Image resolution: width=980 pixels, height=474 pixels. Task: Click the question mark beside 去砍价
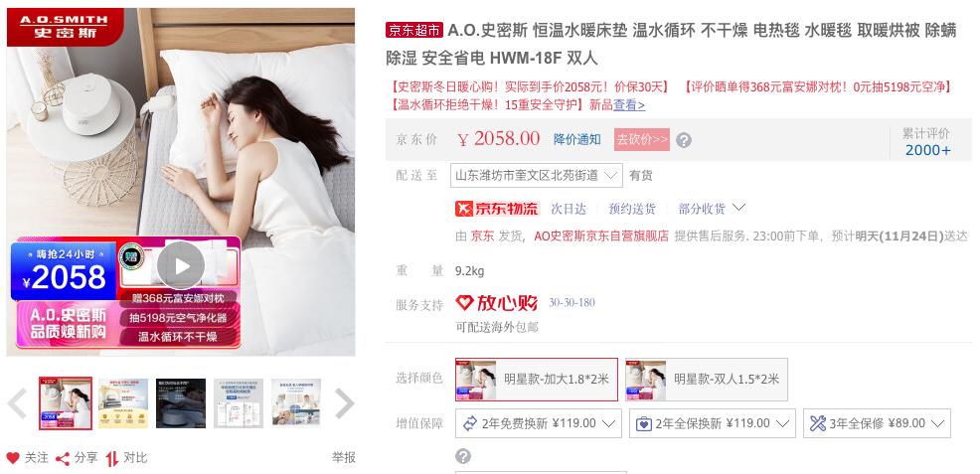click(x=684, y=140)
